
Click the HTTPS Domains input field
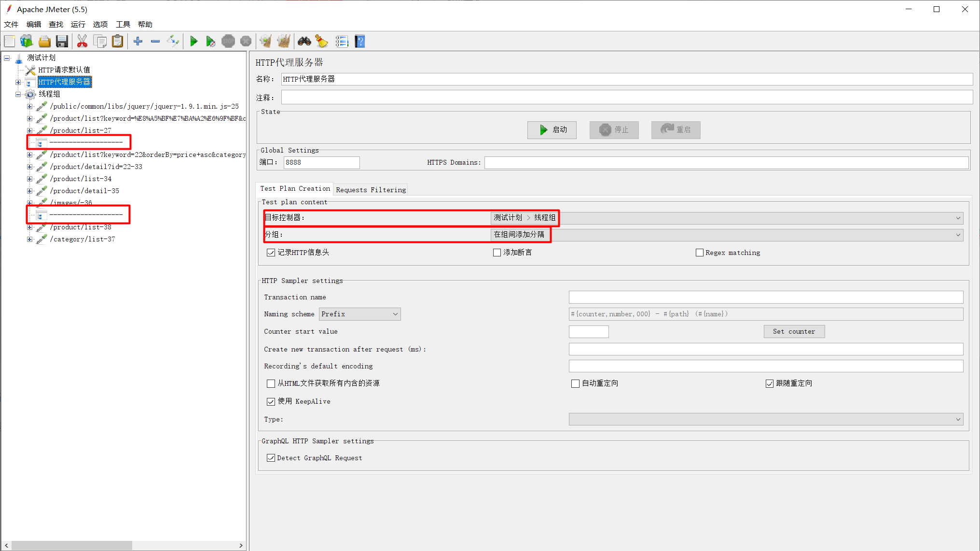(726, 163)
